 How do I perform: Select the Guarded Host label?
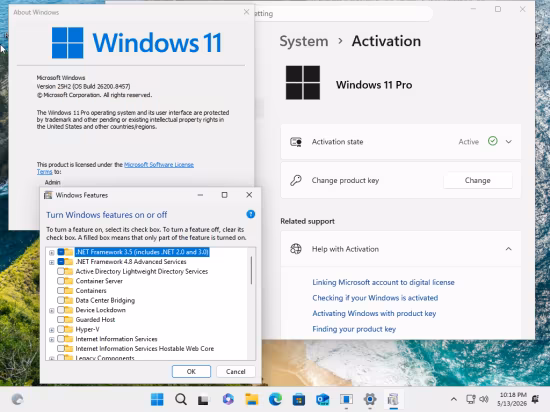point(95,319)
